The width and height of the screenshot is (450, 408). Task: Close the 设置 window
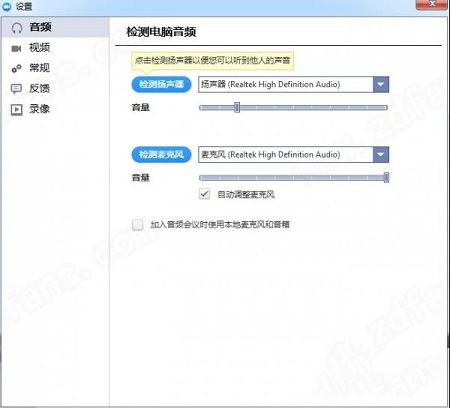pos(432,4)
